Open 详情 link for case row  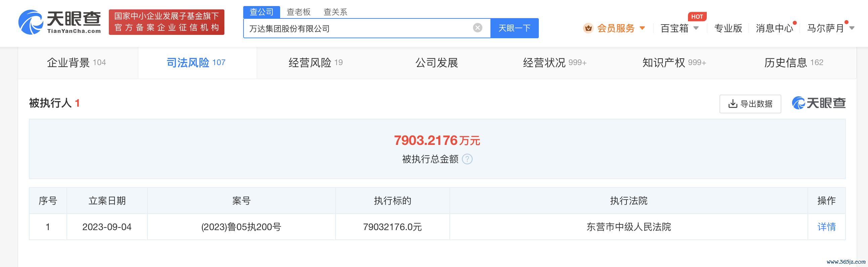827,227
